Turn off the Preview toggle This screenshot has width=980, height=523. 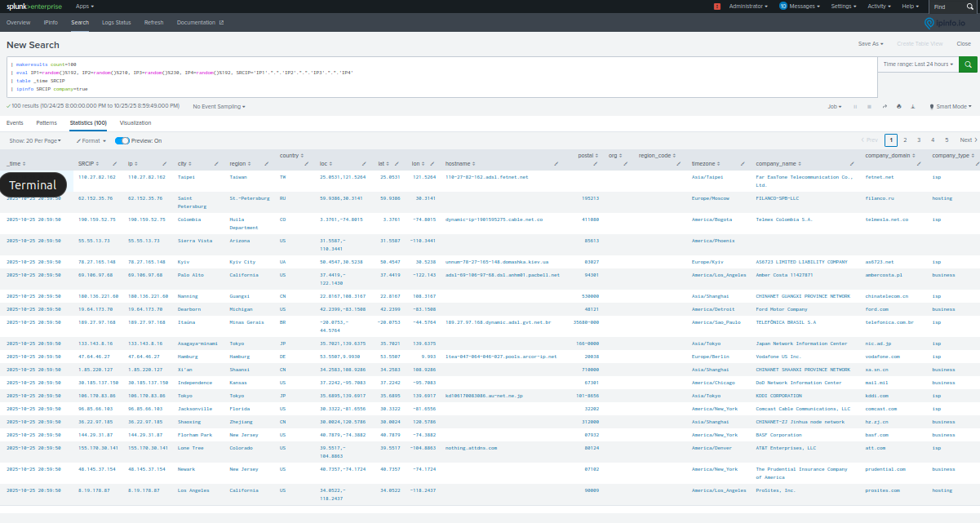[122, 140]
